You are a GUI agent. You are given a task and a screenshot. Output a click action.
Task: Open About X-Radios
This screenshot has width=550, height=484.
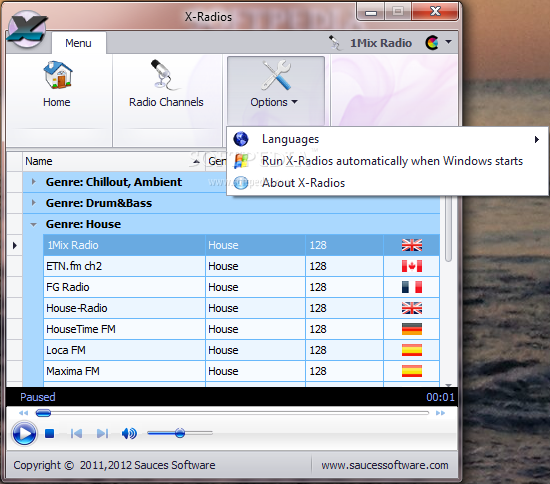click(387, 183)
